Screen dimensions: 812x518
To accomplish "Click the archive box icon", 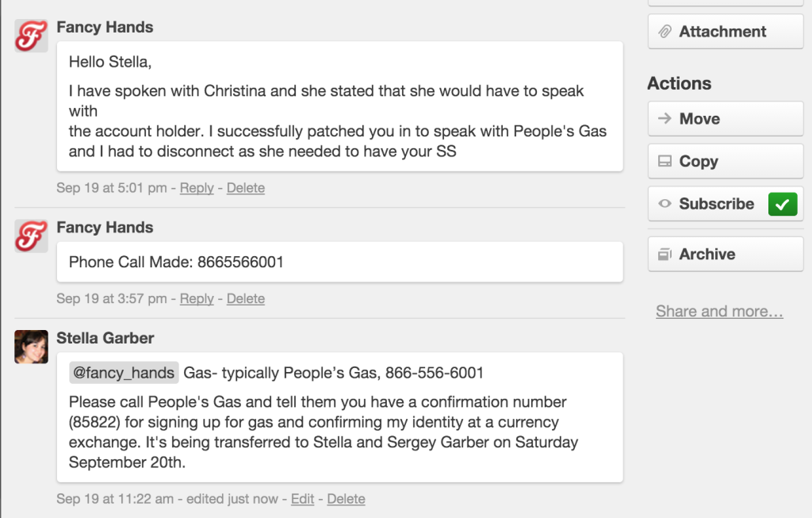I will [665, 255].
